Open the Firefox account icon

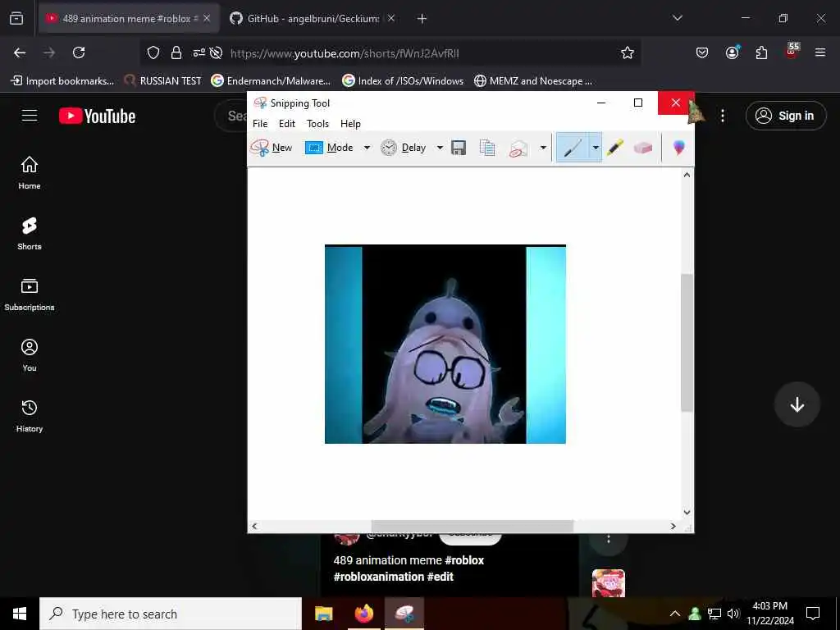732,52
